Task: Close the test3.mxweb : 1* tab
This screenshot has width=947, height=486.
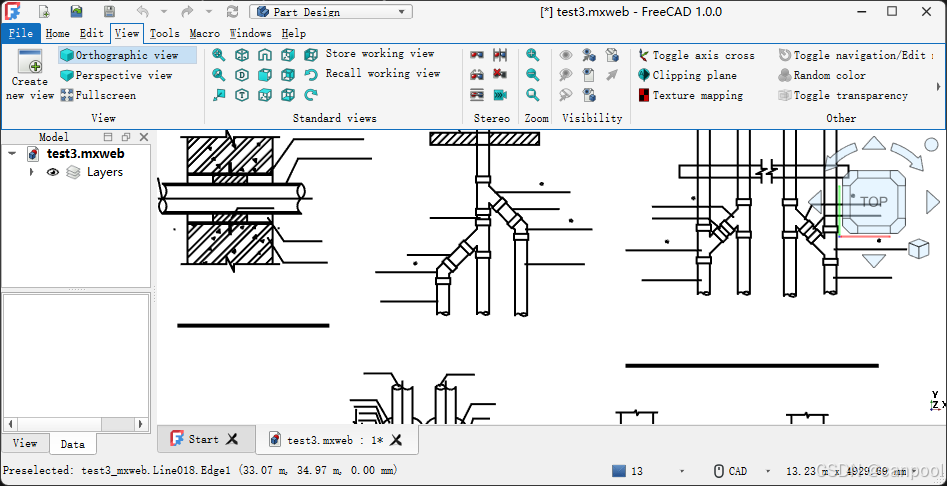Action: 396,440
